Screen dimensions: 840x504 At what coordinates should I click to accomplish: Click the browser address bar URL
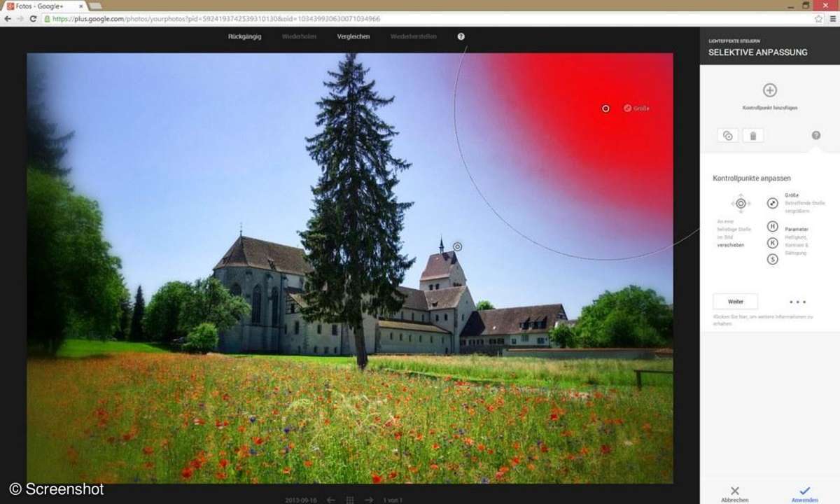tap(217, 19)
